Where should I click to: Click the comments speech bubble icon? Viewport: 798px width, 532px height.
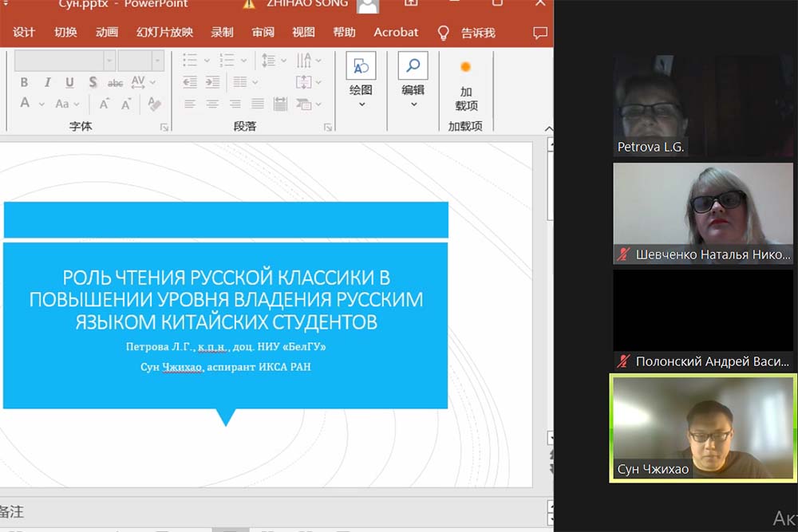click(540, 33)
